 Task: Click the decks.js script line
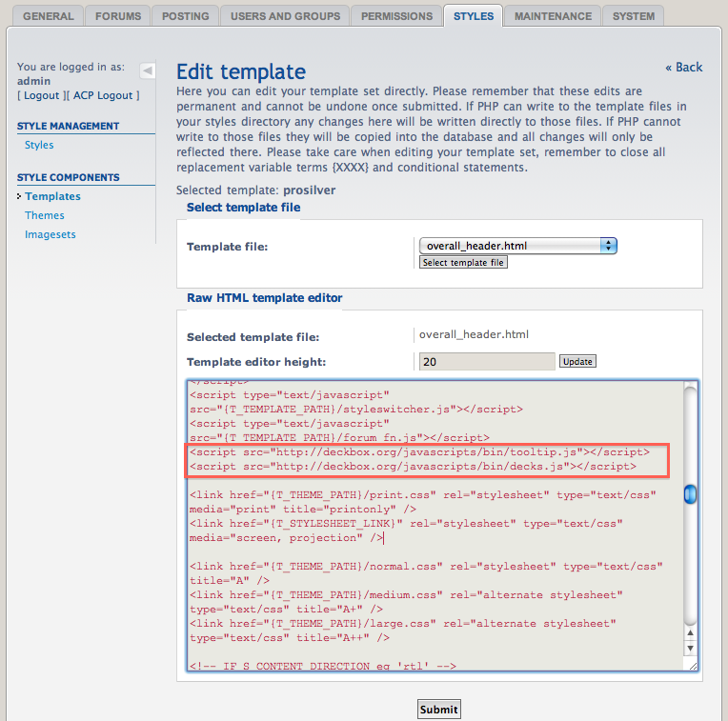pos(413,467)
